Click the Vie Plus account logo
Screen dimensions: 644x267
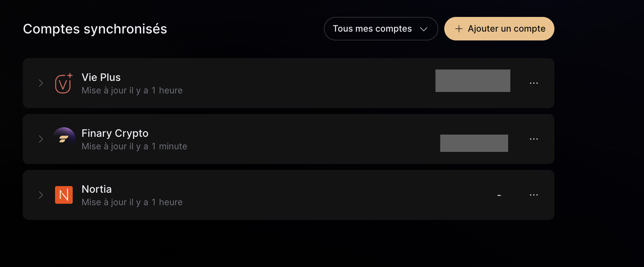(63, 83)
